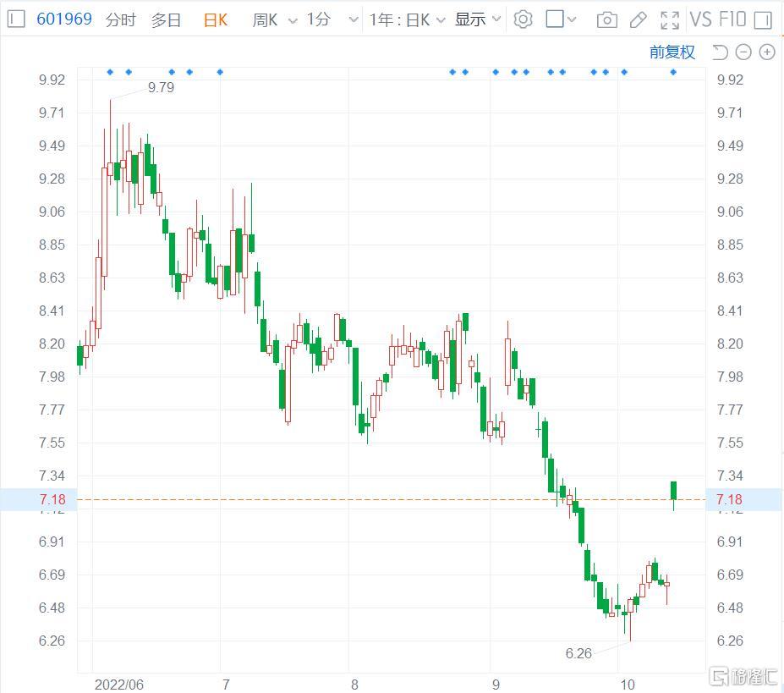Click the 前复权 adjustment link
The width and height of the screenshot is (784, 693).
(x=672, y=52)
